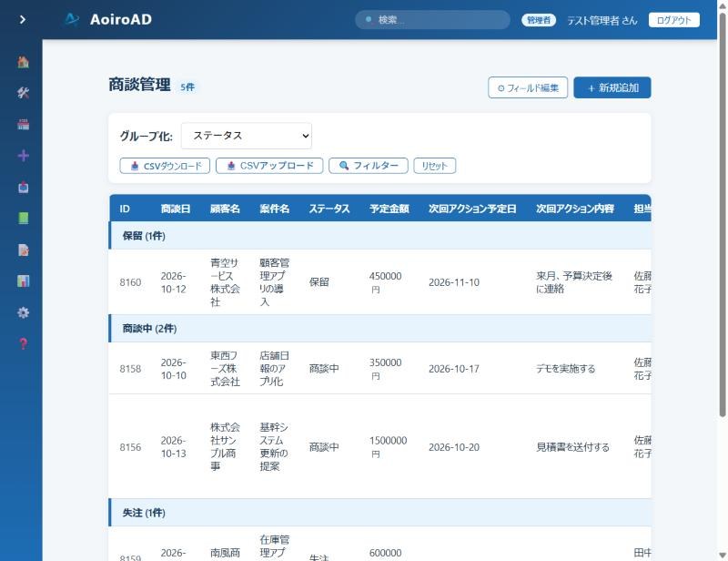Click the 5件 record count badge
The height and width of the screenshot is (561, 728).
pyautogui.click(x=187, y=87)
